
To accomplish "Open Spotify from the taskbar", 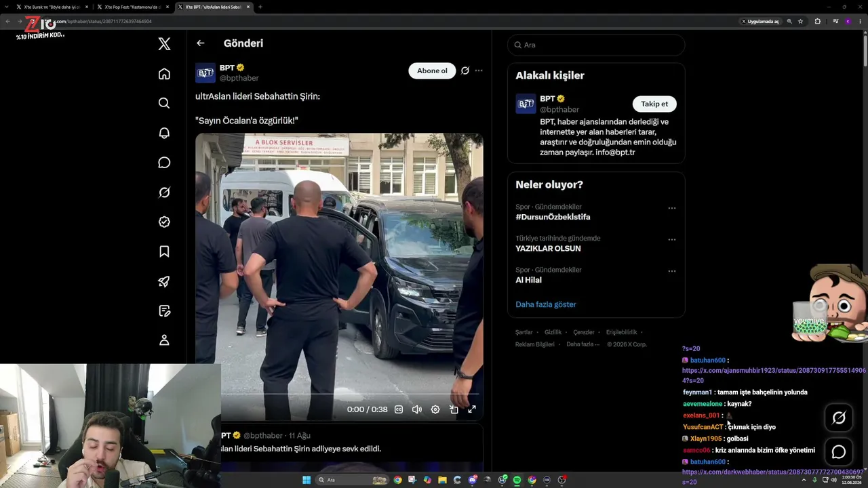I will 517,480.
